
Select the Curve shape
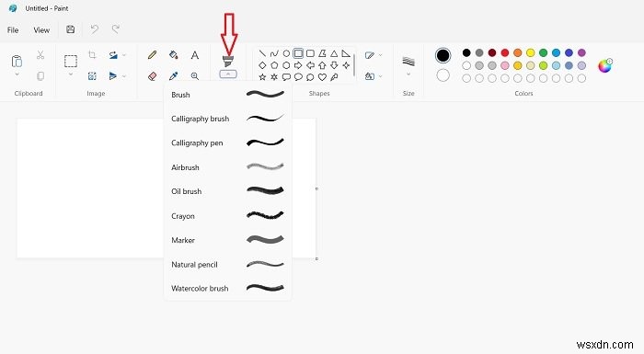point(274,53)
